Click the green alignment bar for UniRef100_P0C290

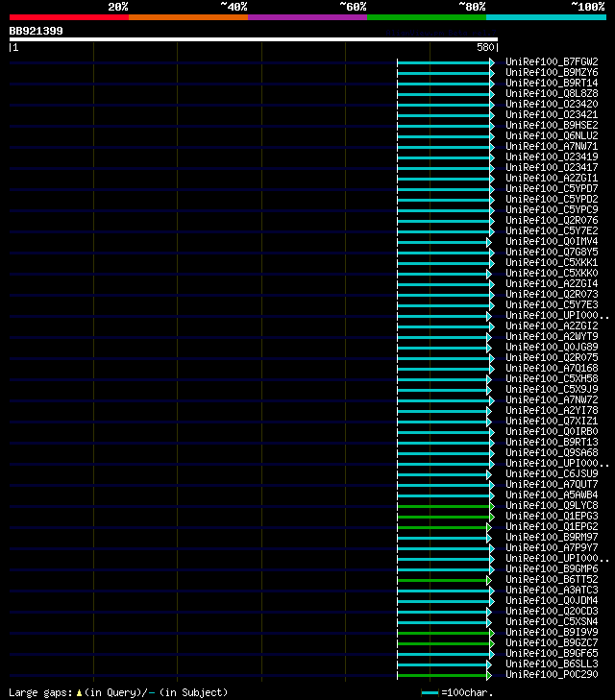point(442,675)
